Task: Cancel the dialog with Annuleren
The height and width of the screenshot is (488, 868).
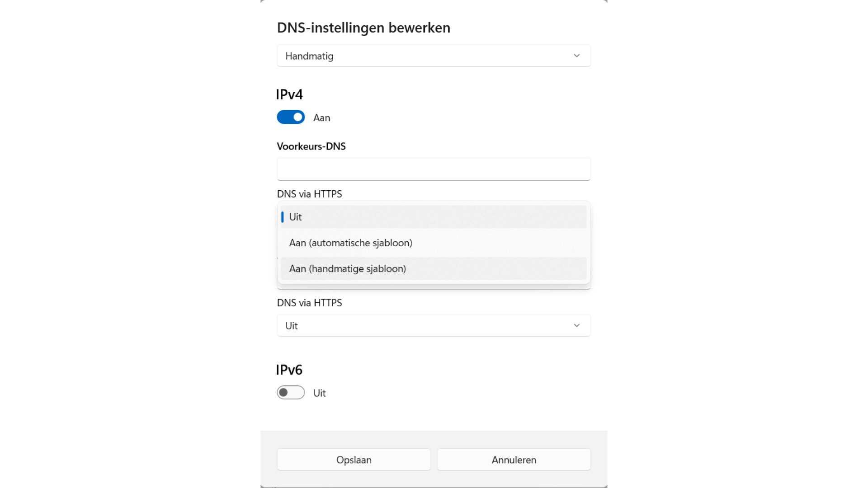Action: coord(514,460)
